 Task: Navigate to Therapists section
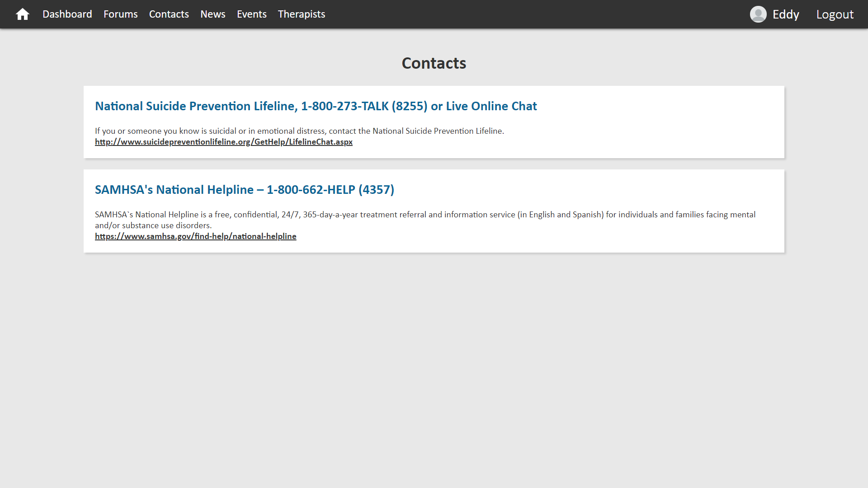pyautogui.click(x=302, y=14)
